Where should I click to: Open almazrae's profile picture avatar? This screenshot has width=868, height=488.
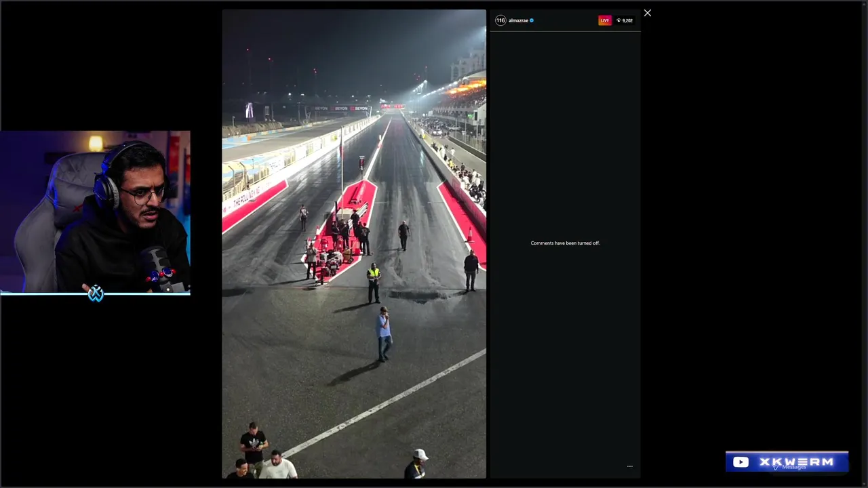pyautogui.click(x=500, y=20)
